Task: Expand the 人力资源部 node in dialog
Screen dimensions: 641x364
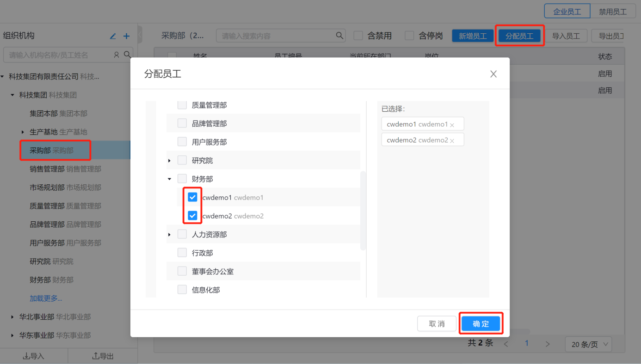Action: 169,235
